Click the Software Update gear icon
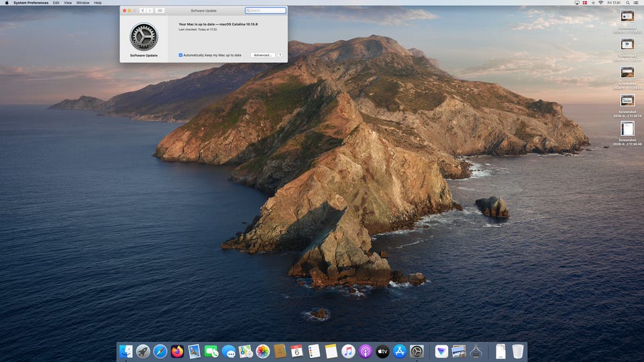Screen dimensions: 644x362 (x=144, y=36)
